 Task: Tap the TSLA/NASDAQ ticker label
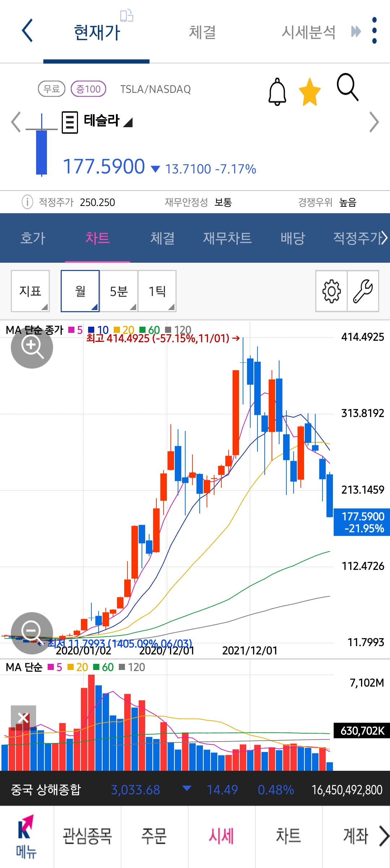156,89
